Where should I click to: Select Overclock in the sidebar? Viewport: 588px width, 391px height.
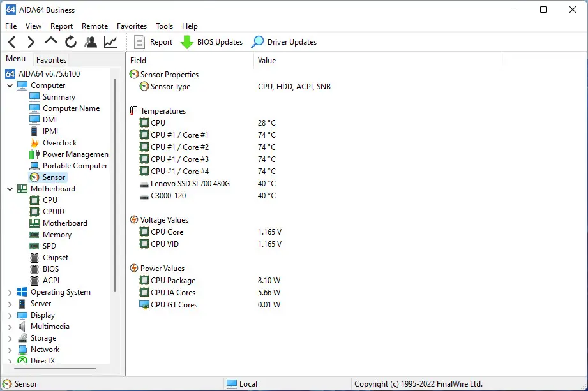(x=59, y=143)
